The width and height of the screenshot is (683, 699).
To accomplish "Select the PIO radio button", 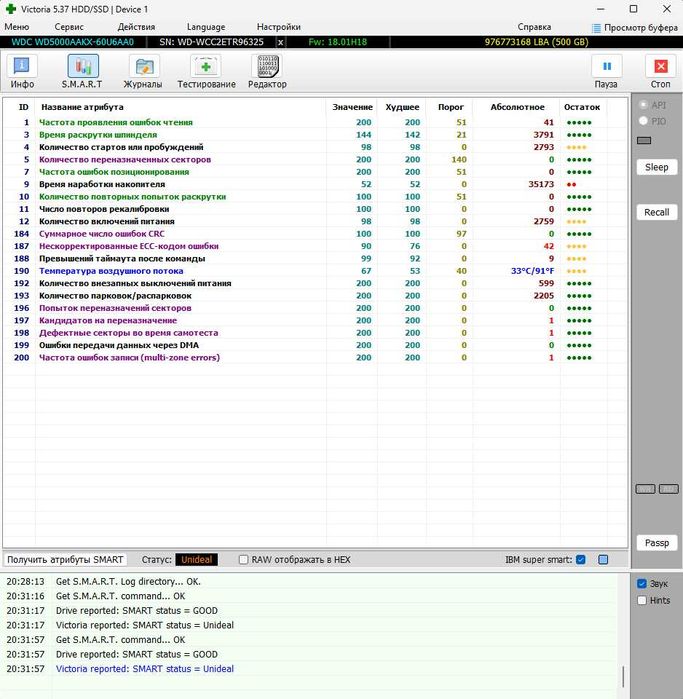I will tap(643, 121).
